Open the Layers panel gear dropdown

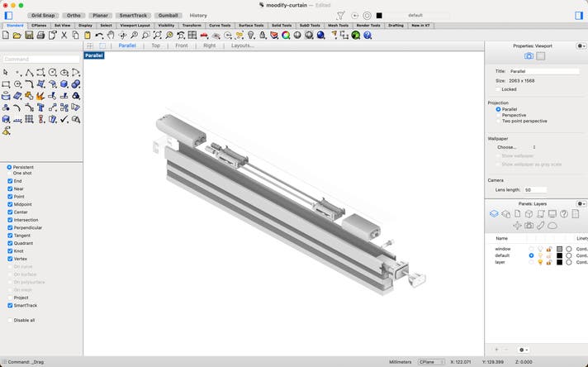pyautogui.click(x=581, y=204)
